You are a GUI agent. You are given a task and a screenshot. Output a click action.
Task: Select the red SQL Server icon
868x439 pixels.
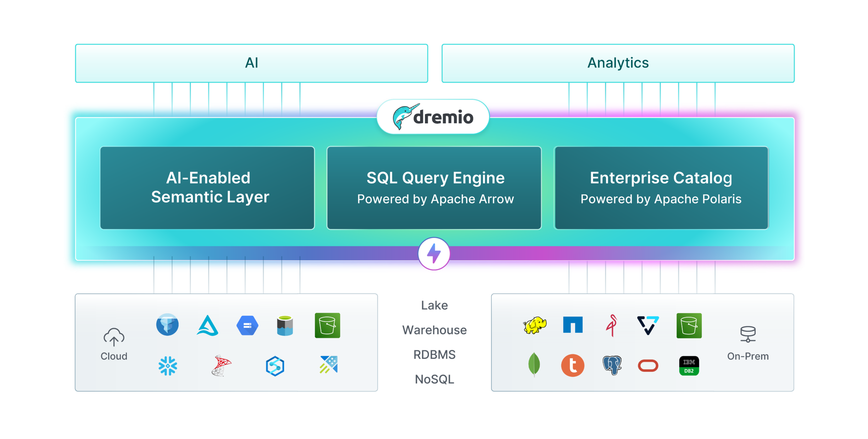click(221, 365)
